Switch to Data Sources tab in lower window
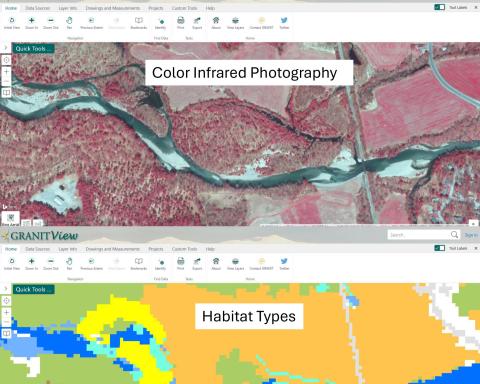 click(x=37, y=249)
